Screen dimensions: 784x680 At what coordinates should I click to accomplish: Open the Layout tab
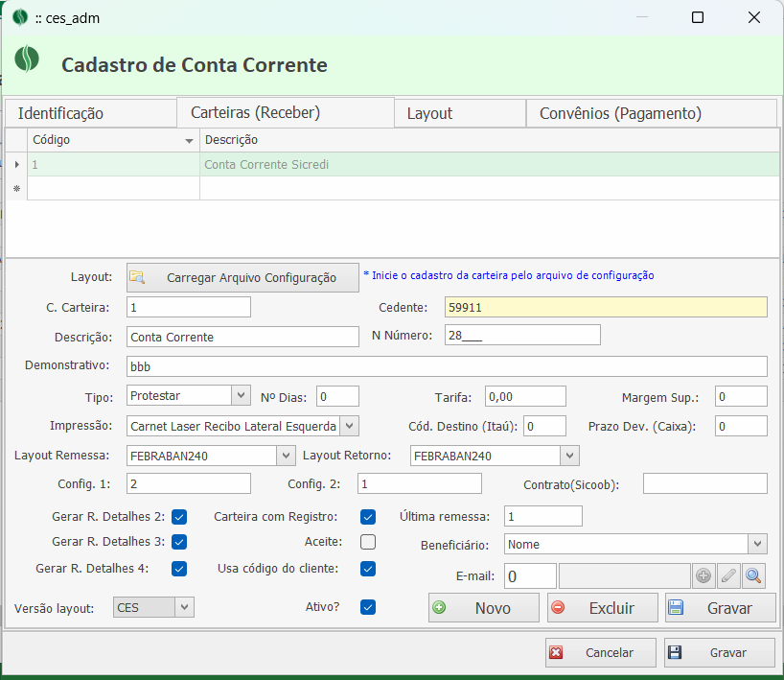pos(460,113)
